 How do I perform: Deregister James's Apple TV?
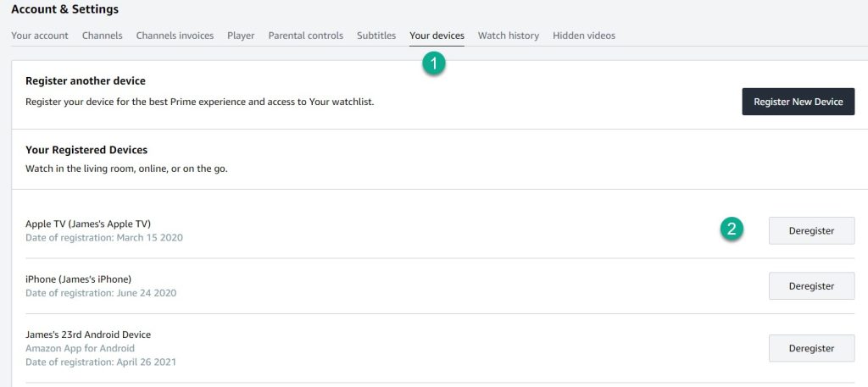[811, 230]
